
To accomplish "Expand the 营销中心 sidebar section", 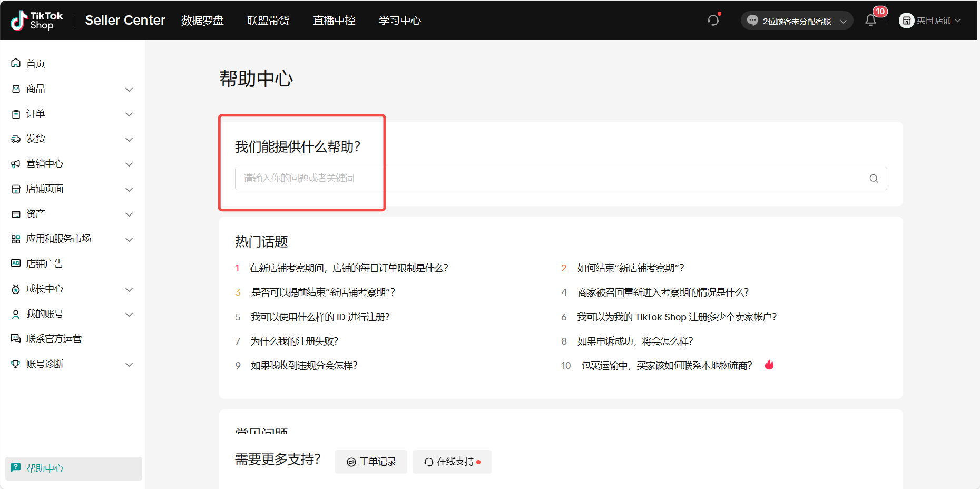I will click(72, 164).
